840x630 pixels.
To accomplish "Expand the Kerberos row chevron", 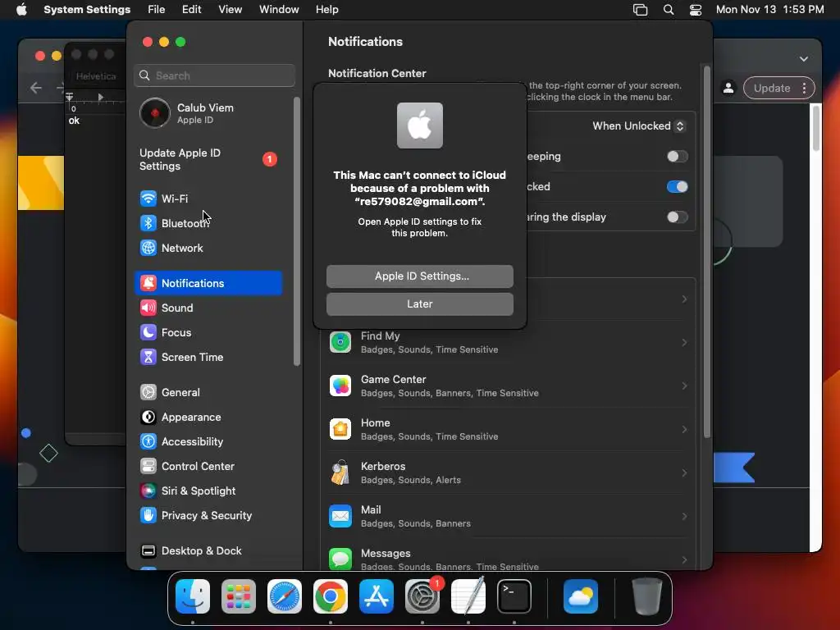I will (684, 472).
